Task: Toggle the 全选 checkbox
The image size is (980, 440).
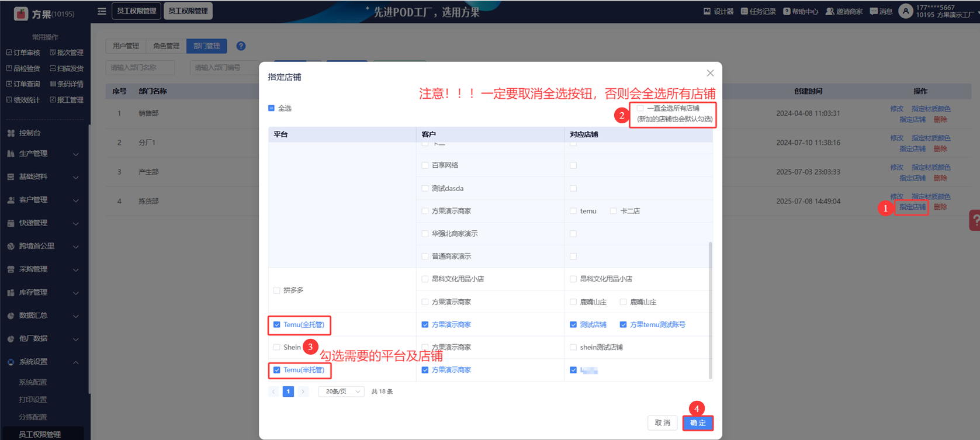Action: click(271, 108)
